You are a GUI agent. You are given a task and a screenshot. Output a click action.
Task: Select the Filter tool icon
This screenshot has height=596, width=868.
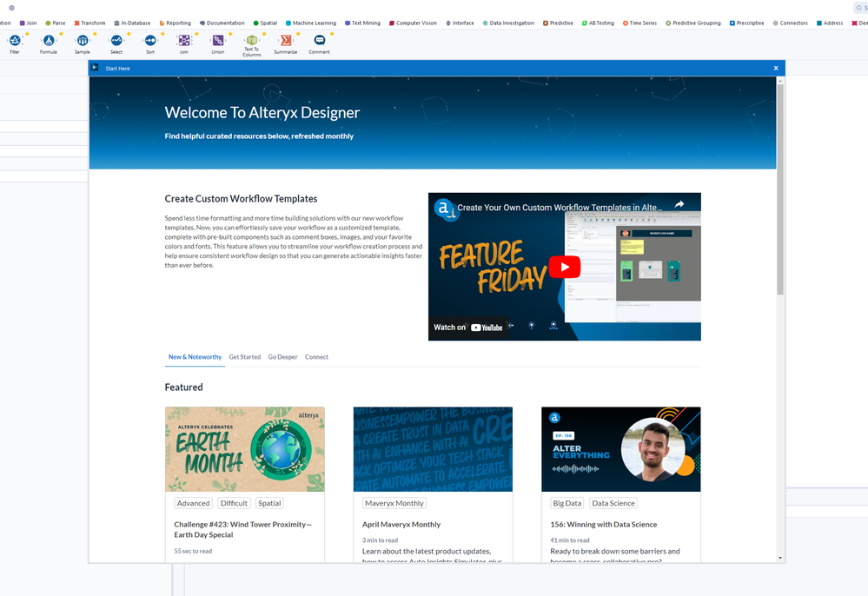coord(15,40)
